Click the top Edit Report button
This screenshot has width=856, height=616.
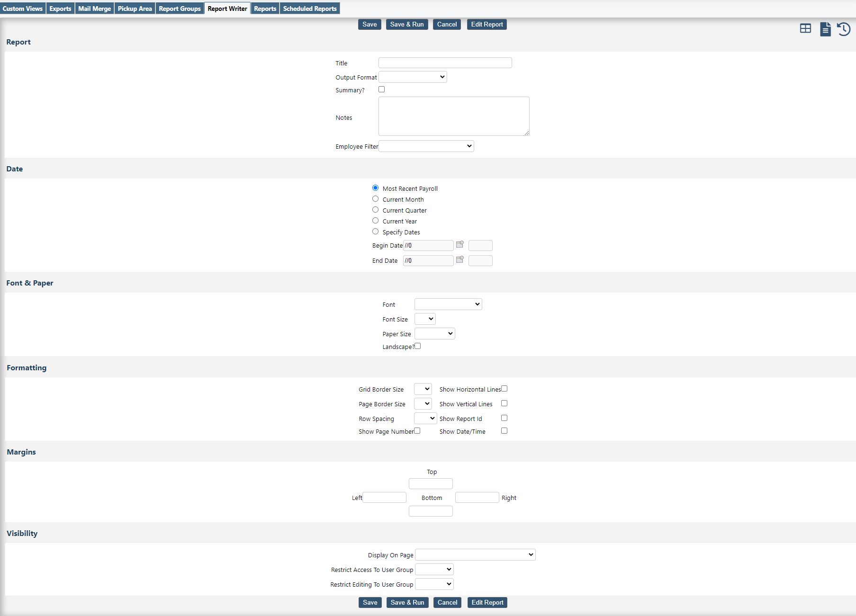pyautogui.click(x=487, y=25)
